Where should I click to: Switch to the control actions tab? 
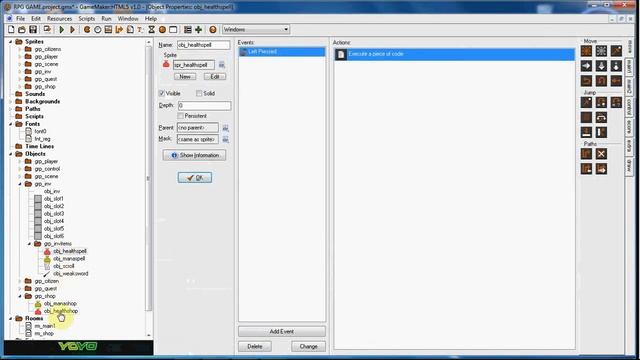[629, 107]
